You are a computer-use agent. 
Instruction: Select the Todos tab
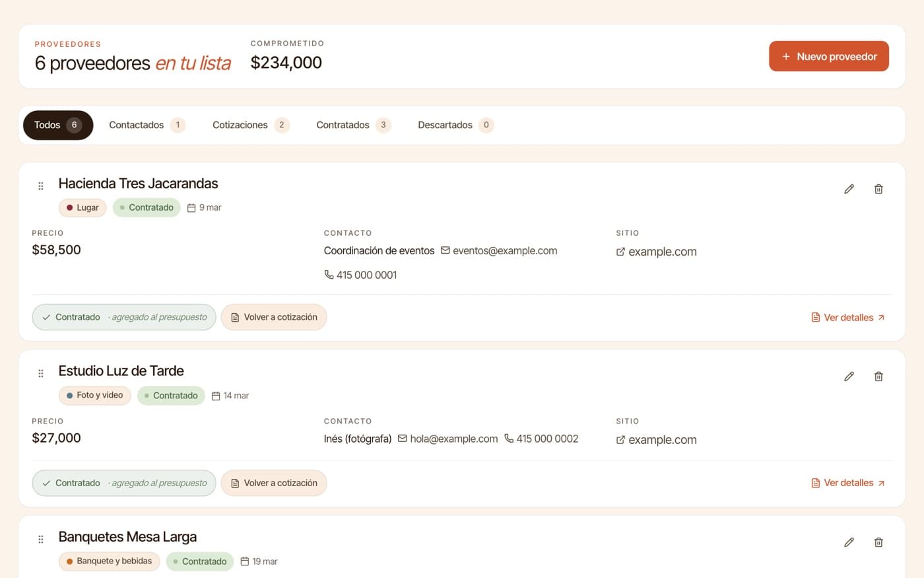pyautogui.click(x=58, y=125)
